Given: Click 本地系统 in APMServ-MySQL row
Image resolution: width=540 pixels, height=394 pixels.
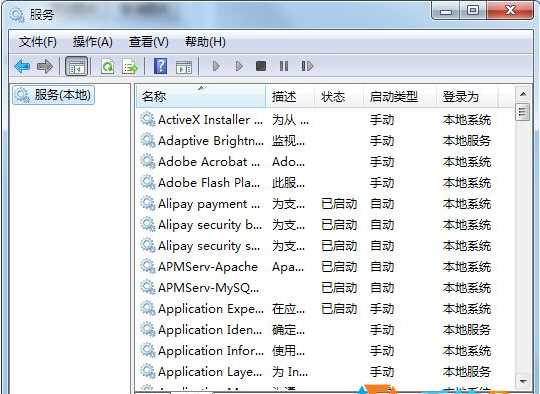Looking at the screenshot, I should [467, 288].
